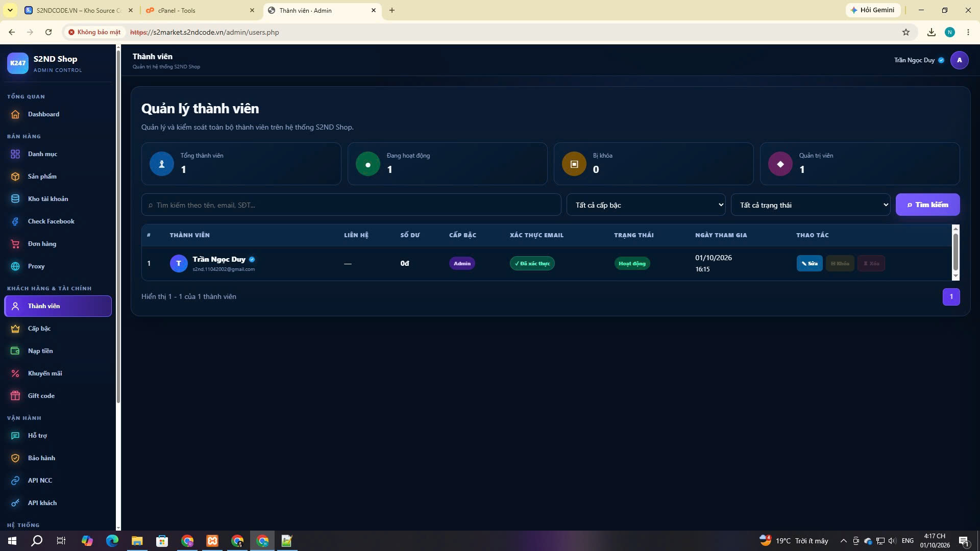
Task: Open the Tất cả cấp bậc dropdown
Action: [x=646, y=205]
